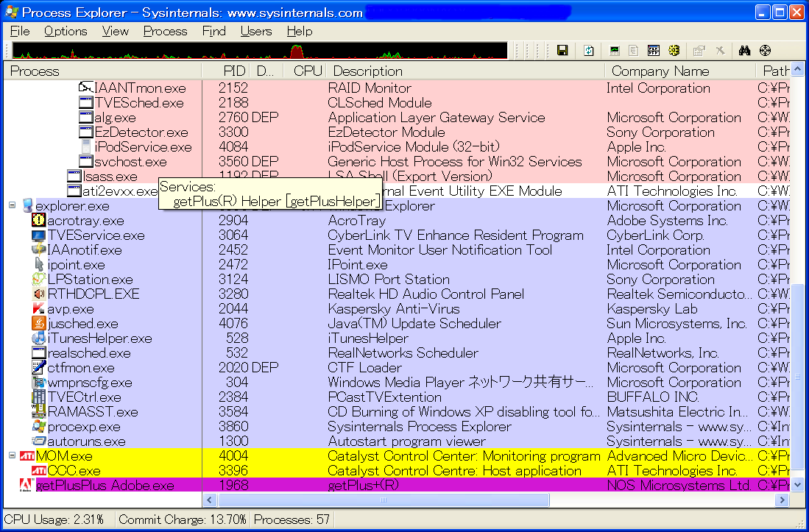Click the RTHDCPL.EXE speaker icon

[39, 294]
